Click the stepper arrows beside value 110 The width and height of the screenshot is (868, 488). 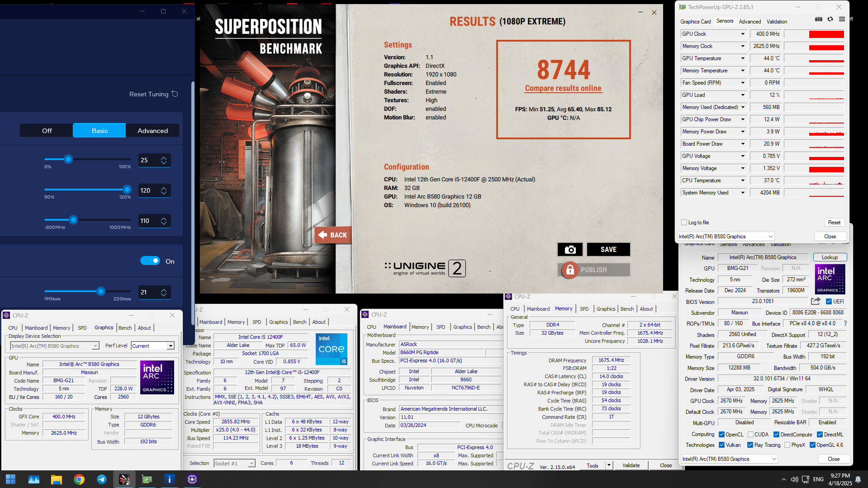click(164, 221)
